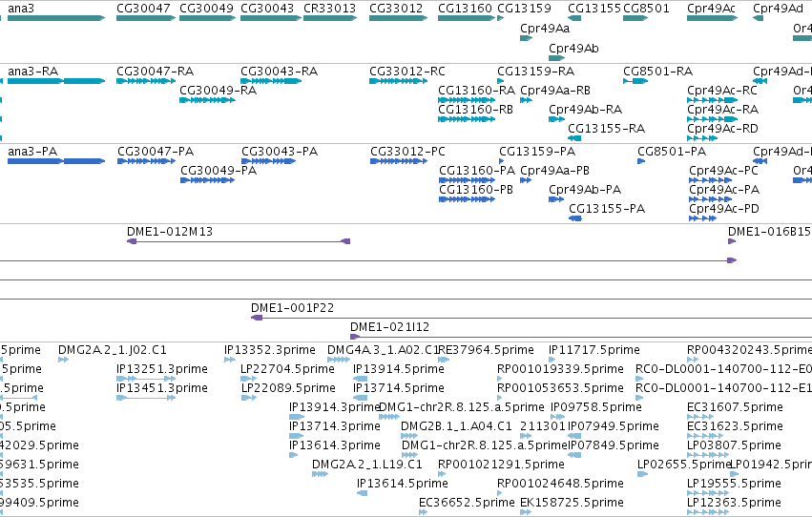812x517 pixels.
Task: Select the CG30043-PA protein feature
Action: tap(268, 161)
